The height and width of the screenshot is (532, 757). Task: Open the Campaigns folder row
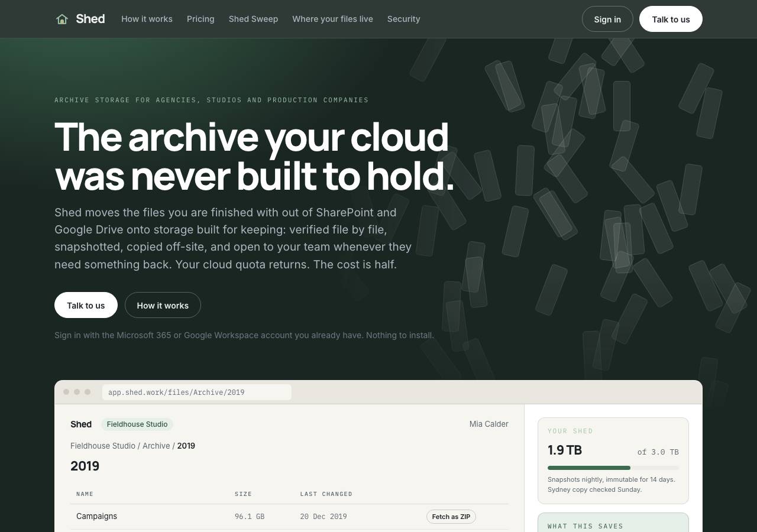pos(289,517)
